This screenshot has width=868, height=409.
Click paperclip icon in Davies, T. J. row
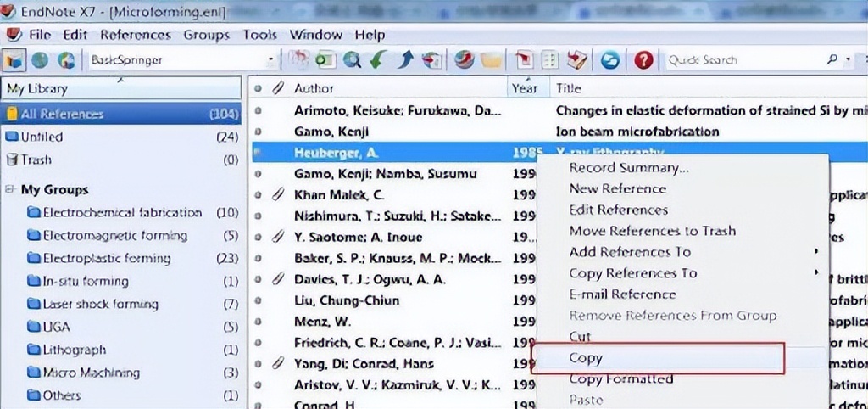coord(278,279)
